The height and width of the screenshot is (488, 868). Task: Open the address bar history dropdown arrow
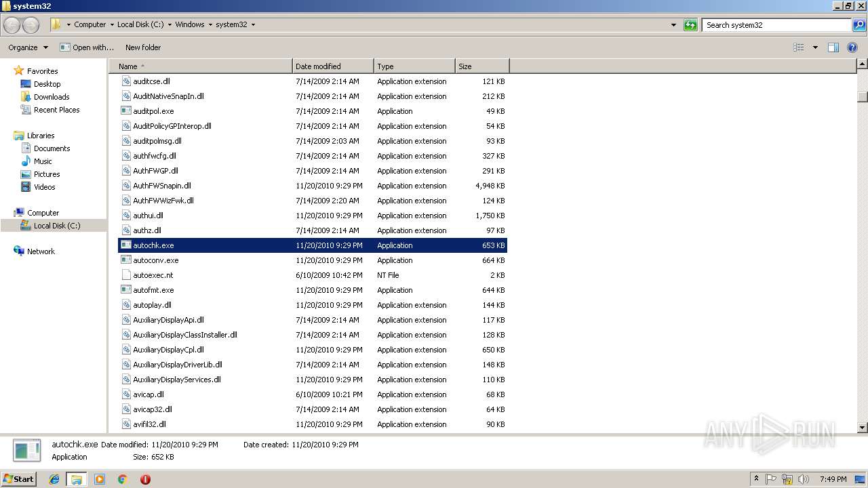click(x=673, y=25)
